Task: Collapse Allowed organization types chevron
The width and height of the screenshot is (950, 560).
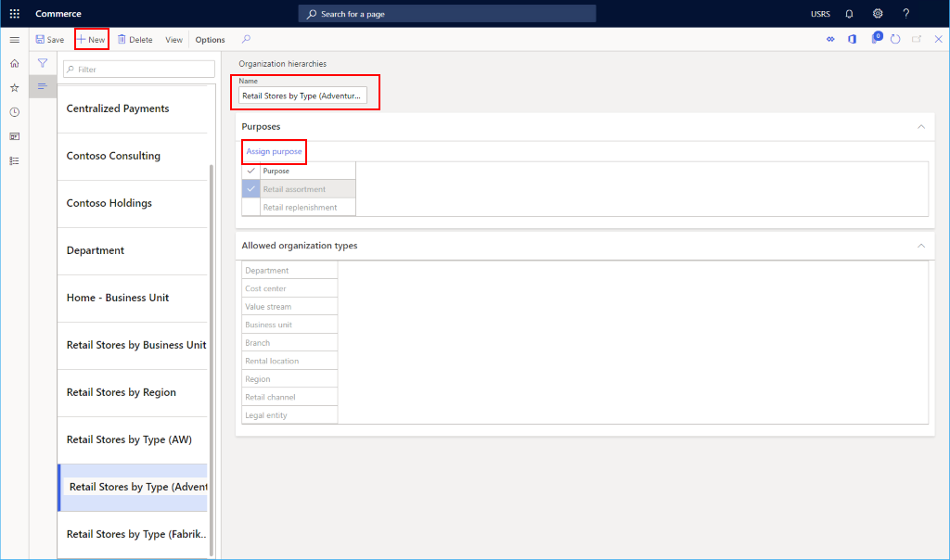Action: [921, 245]
